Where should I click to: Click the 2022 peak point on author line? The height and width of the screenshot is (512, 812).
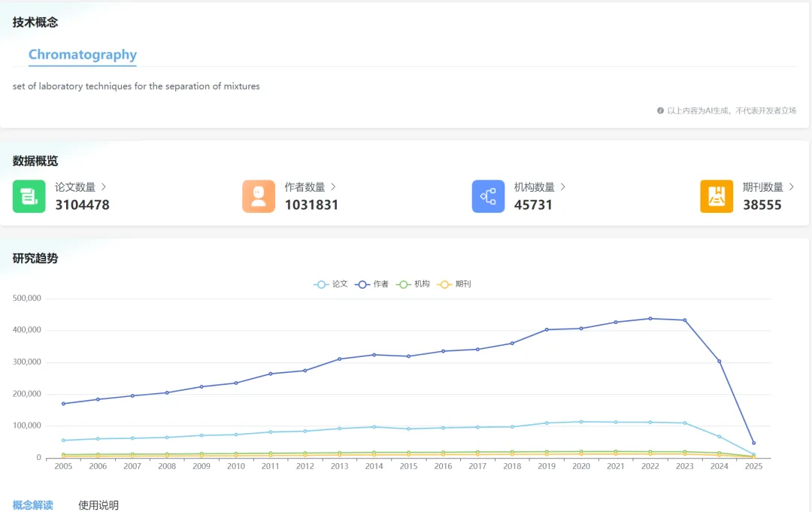(x=650, y=318)
